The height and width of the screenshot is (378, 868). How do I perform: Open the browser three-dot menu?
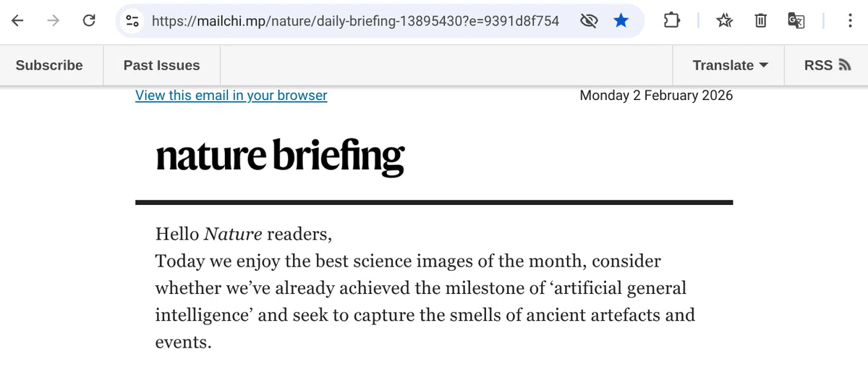(x=849, y=21)
